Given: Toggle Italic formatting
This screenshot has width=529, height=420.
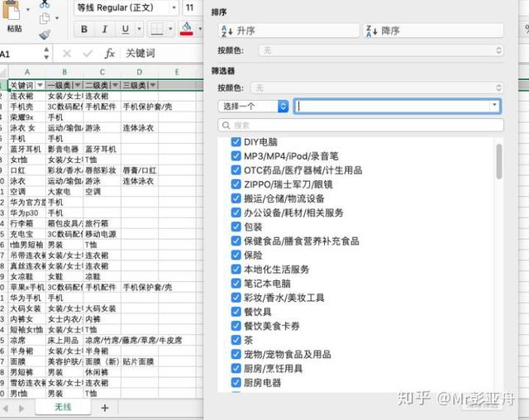Looking at the screenshot, I should [105, 29].
